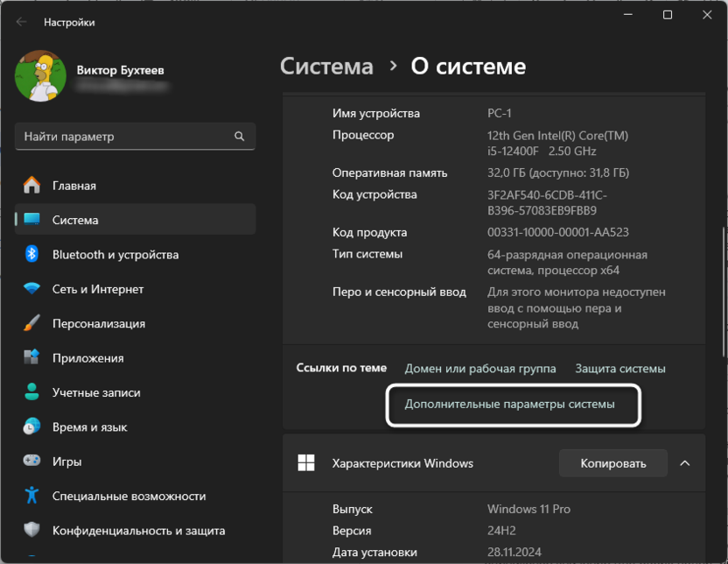Screen dimensions: 728x564
Task: Click the Wi-Fi network icon in sidebar
Action: tap(31, 289)
